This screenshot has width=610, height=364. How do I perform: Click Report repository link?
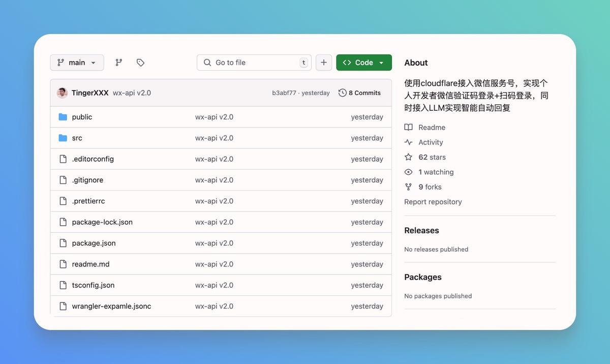pos(433,202)
